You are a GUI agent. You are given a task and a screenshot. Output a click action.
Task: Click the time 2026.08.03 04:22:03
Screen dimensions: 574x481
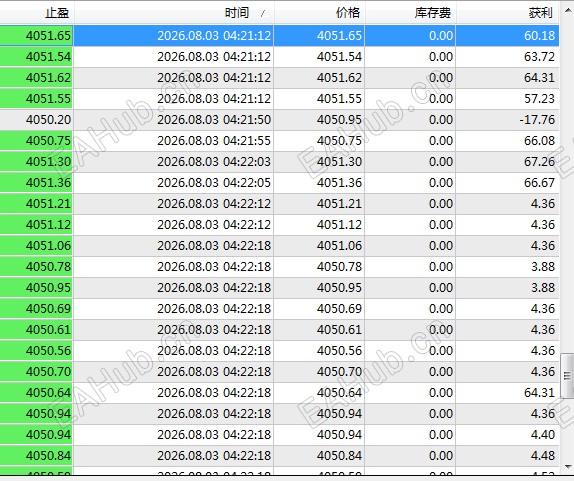[x=214, y=161]
